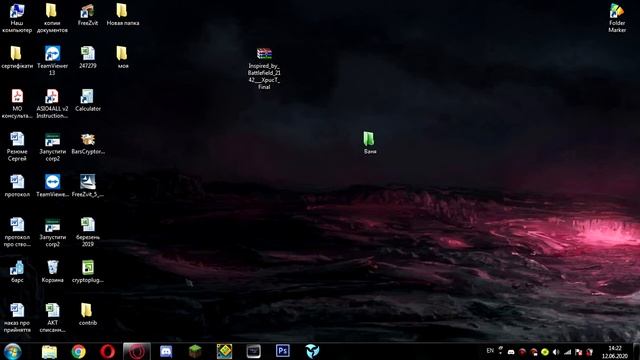The height and width of the screenshot is (360, 640).
Task: Select the МО консульта... PDF file
Action: point(17,104)
